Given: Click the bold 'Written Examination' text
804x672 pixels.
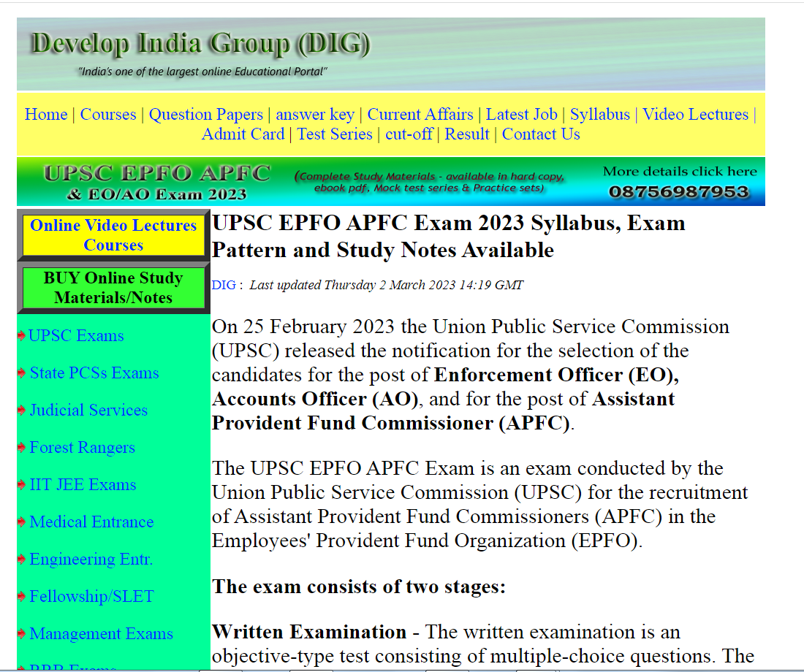Looking at the screenshot, I should click(x=309, y=632).
